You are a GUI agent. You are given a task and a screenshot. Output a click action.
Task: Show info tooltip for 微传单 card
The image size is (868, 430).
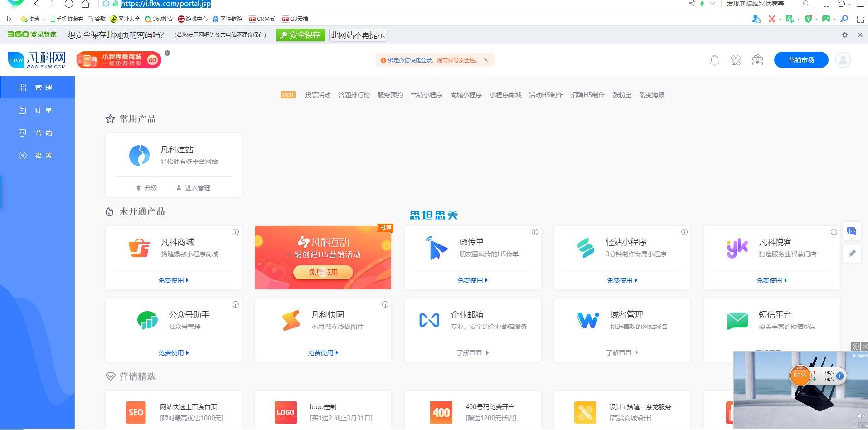tap(535, 232)
